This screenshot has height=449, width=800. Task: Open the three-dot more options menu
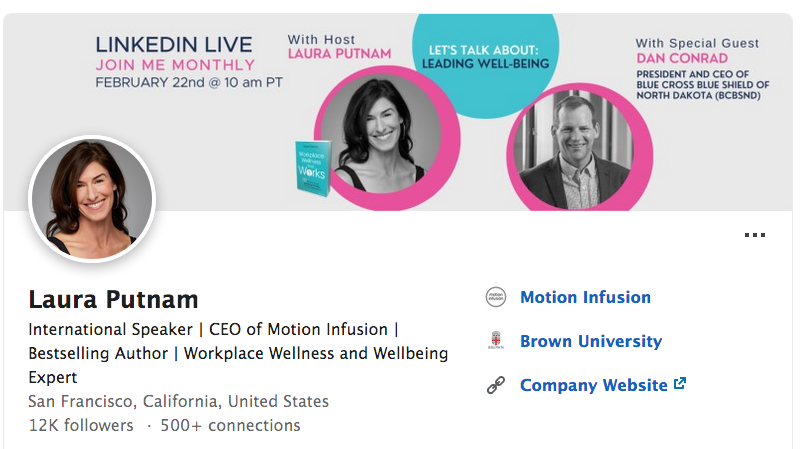pos(755,236)
